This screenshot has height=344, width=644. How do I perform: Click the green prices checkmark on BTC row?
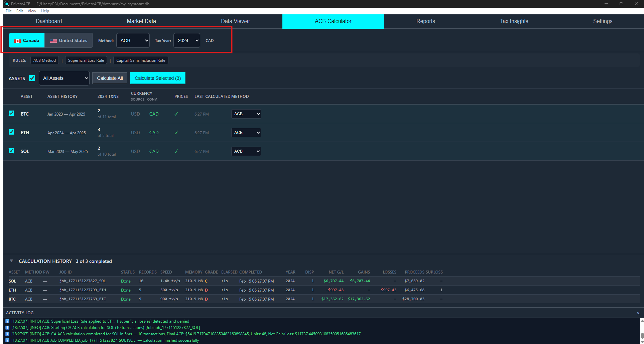176,114
